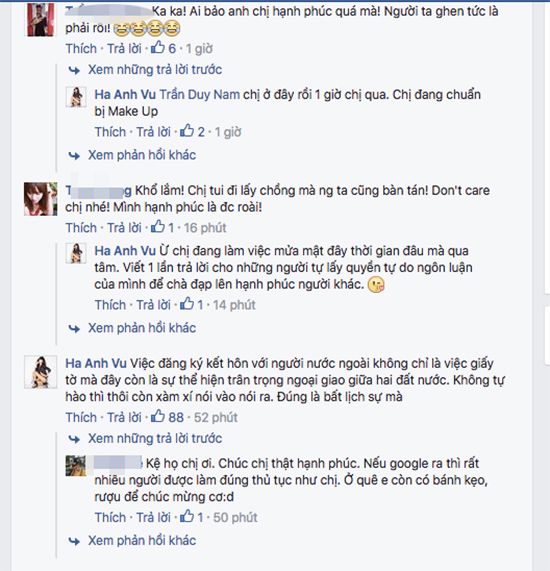Reply to the 'Khổ lắm' comment via Trả lời
Image resolution: width=550 pixels, height=571 pixels.
point(124,228)
